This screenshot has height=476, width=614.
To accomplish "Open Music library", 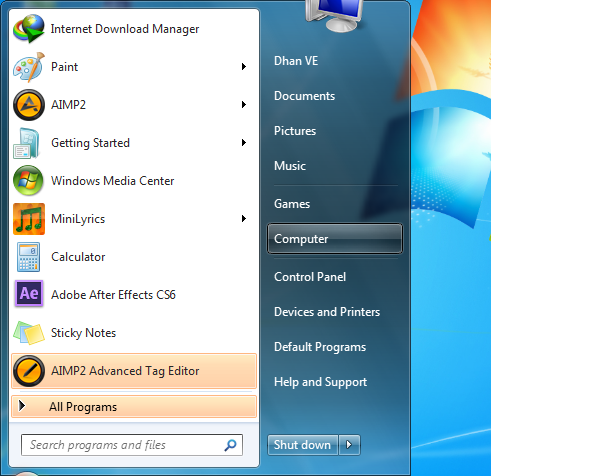I will (290, 166).
